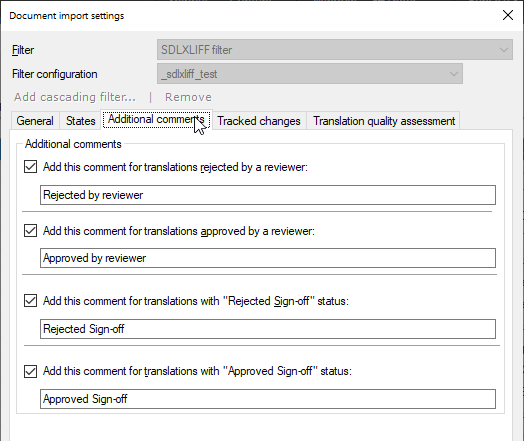This screenshot has width=524, height=441.
Task: Toggle comment for translations approved by reviewer
Action: click(x=30, y=231)
